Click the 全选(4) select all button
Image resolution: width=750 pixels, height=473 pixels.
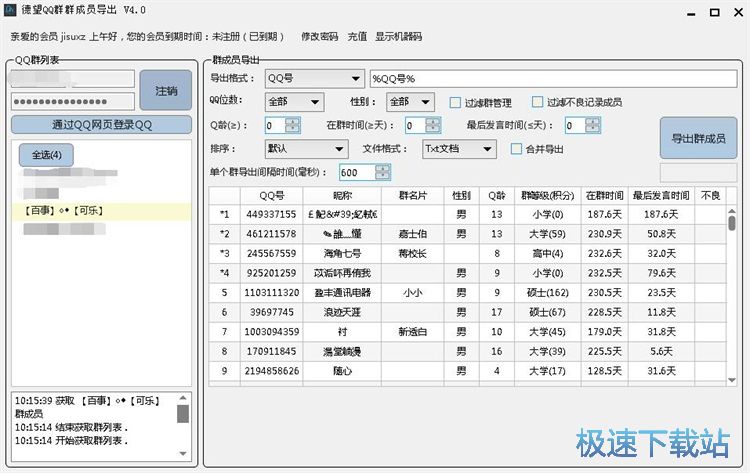46,155
